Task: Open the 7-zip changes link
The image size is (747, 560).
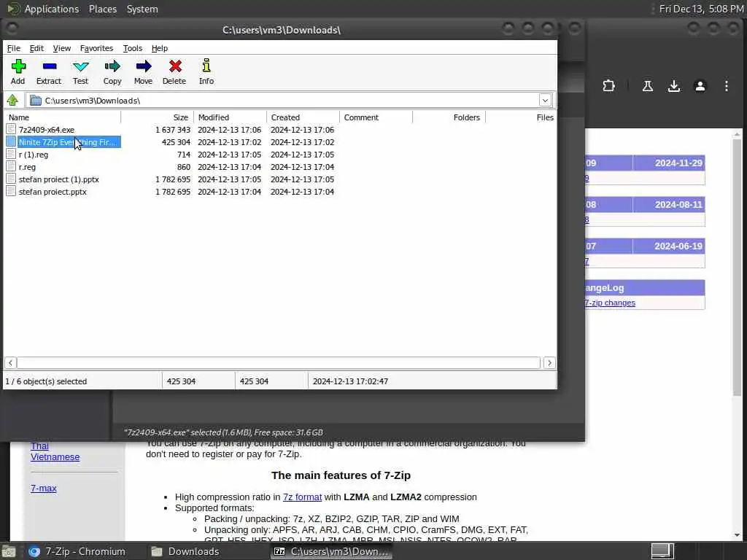Action: (610, 303)
